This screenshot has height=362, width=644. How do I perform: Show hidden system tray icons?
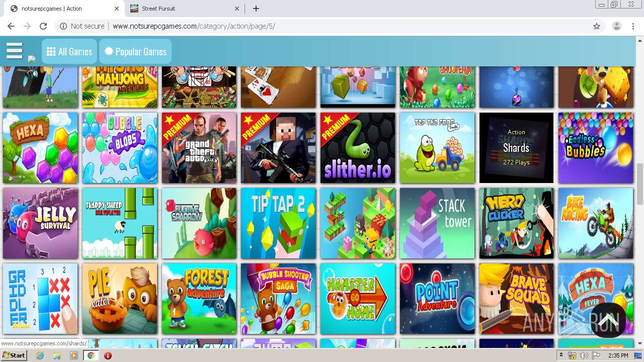(561, 355)
